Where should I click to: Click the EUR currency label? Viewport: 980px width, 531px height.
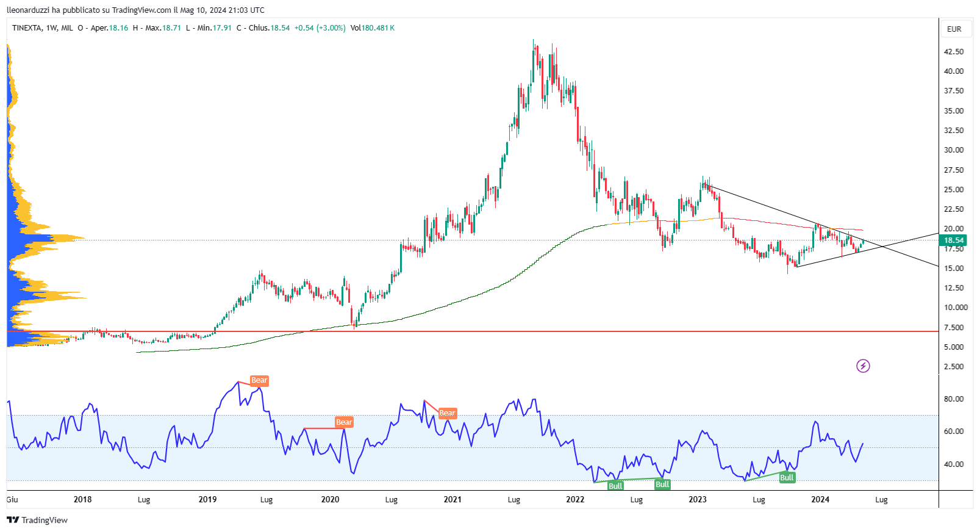954,29
